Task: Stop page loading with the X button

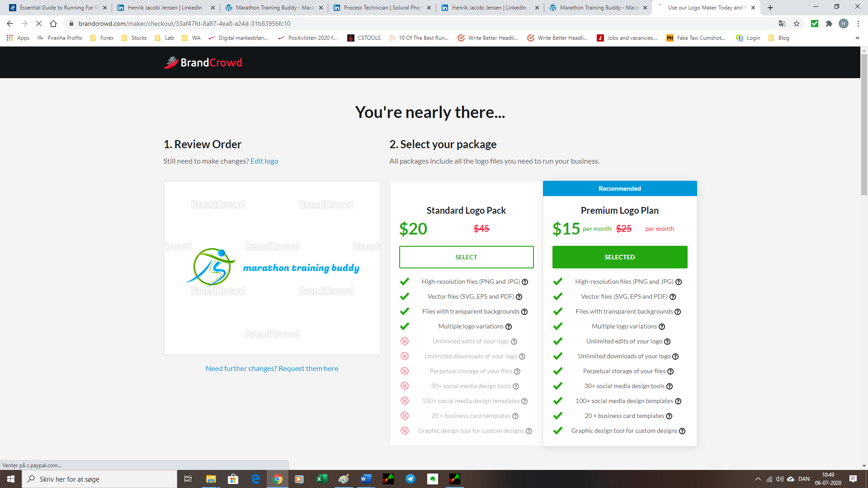Action: pyautogui.click(x=39, y=23)
